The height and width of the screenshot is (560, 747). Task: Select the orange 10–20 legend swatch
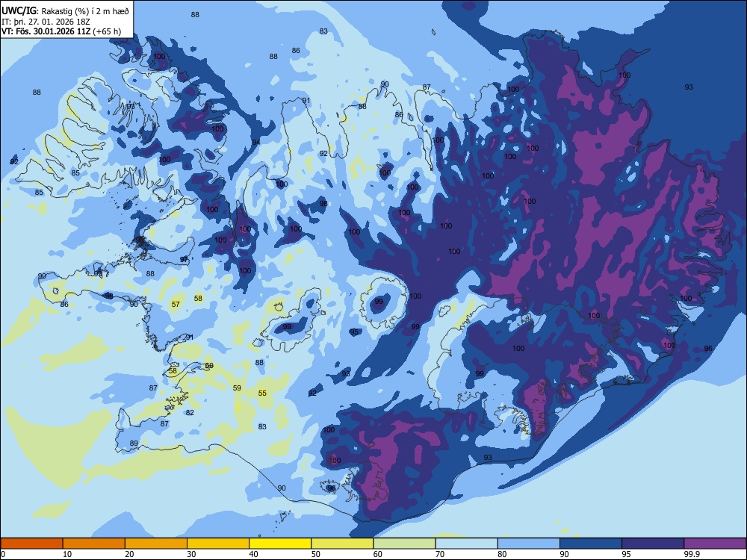tap(94, 544)
